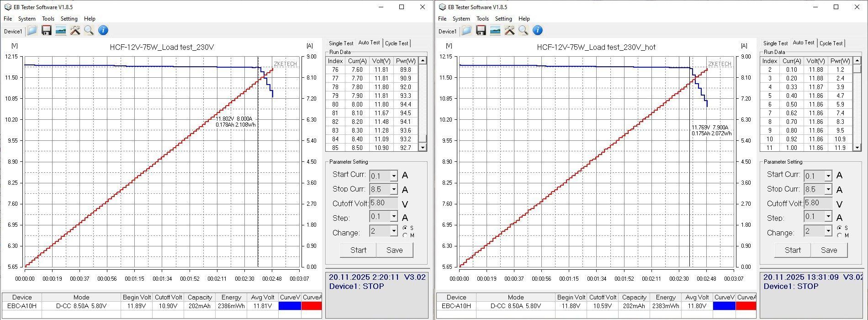Screen dimensions: 868x320
Task: Open the Change dropdown in left window
Action: (x=393, y=231)
